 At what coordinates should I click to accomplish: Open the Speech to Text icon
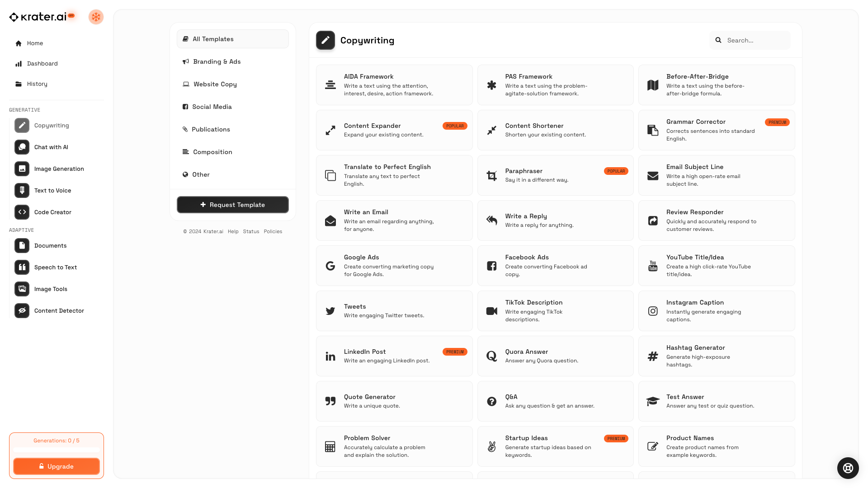tap(22, 267)
